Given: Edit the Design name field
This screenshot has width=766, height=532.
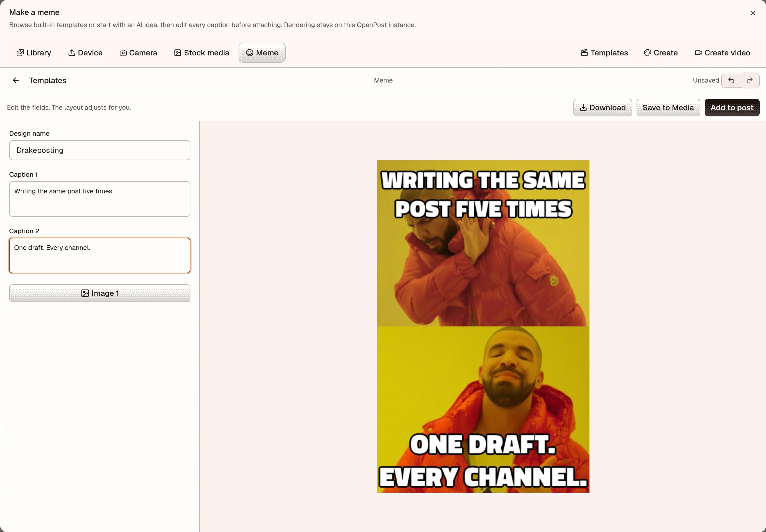Looking at the screenshot, I should coord(100,150).
